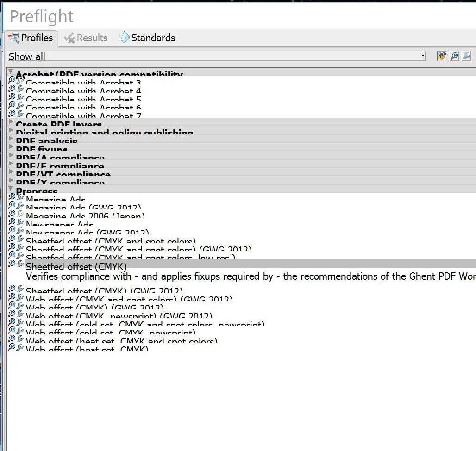The image size is (476, 451).
Task: Click the Profiles tab icon
Action: pyautogui.click(x=14, y=38)
